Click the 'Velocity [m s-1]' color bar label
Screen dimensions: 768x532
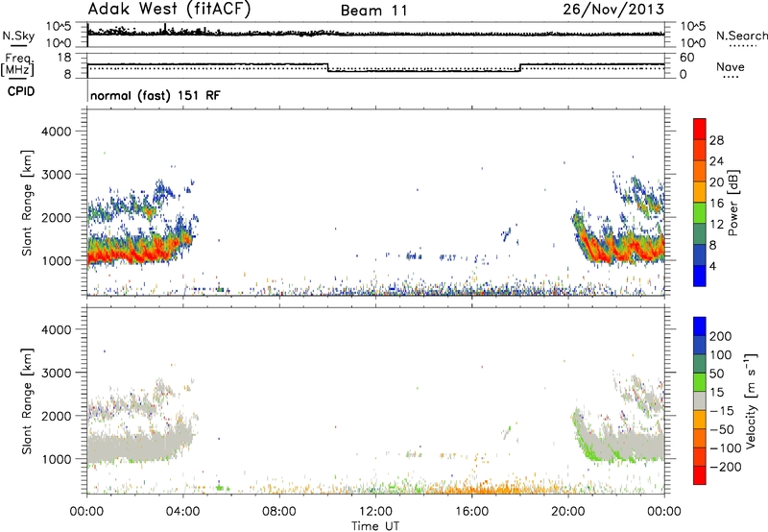tap(751, 400)
